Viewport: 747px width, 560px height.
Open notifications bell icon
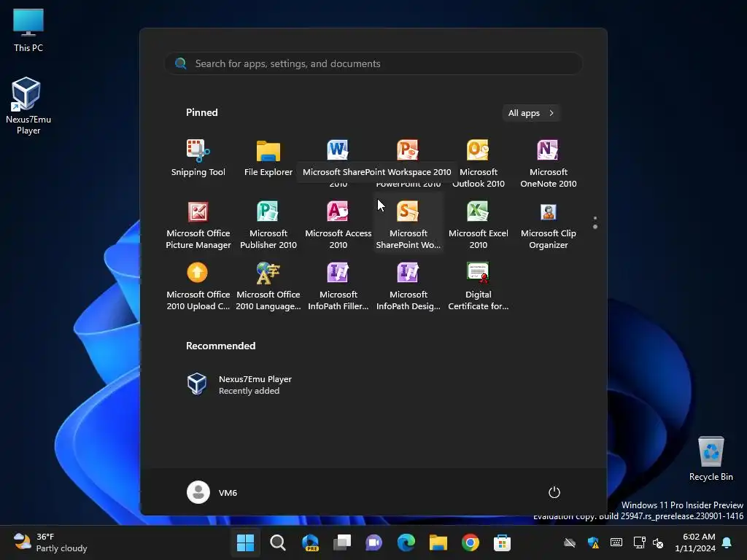coord(727,542)
